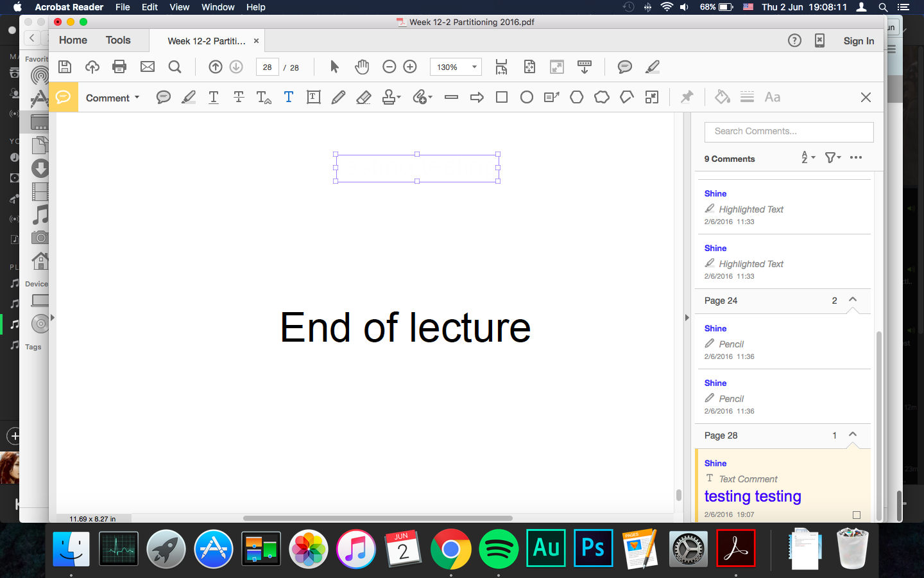Open the filter comments dropdown
The image size is (924, 578).
coord(833,157)
